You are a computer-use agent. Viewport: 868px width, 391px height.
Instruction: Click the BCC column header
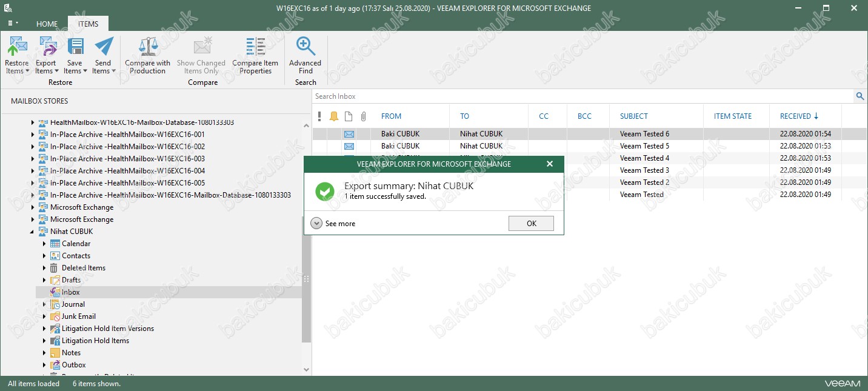pyautogui.click(x=584, y=116)
